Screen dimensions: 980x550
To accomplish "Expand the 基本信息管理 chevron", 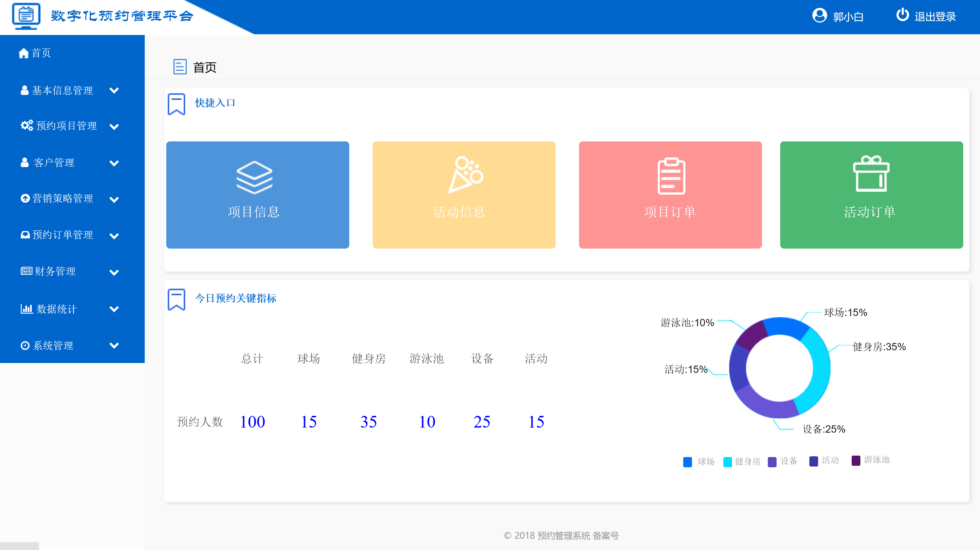I will (x=114, y=90).
